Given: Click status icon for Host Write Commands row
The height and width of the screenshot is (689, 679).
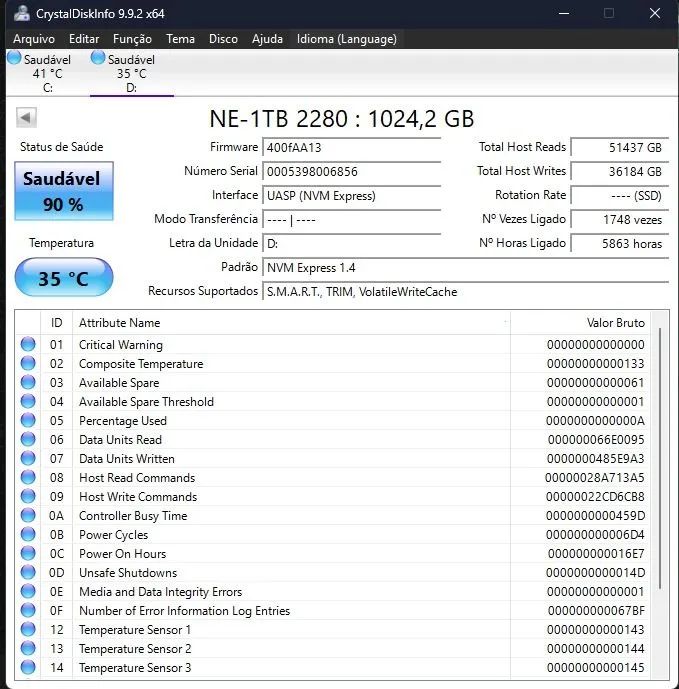Looking at the screenshot, I should click(28, 496).
